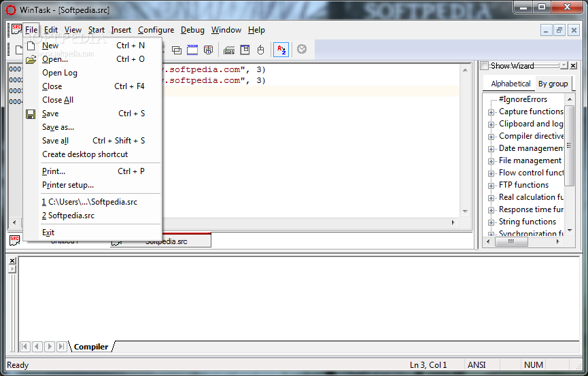
Task: Click the next output tab arrow
Action: [50, 346]
